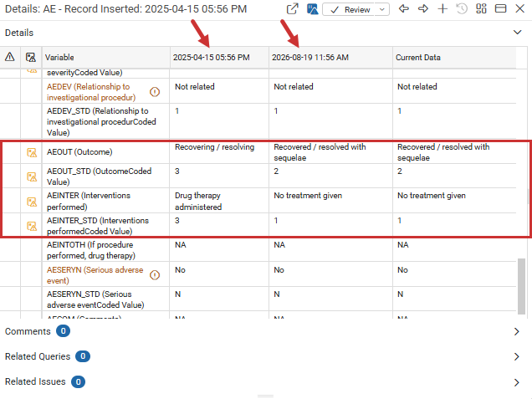Click the 2025-04-15 05:56 PM column header
This screenshot has width=532, height=399.
219,58
